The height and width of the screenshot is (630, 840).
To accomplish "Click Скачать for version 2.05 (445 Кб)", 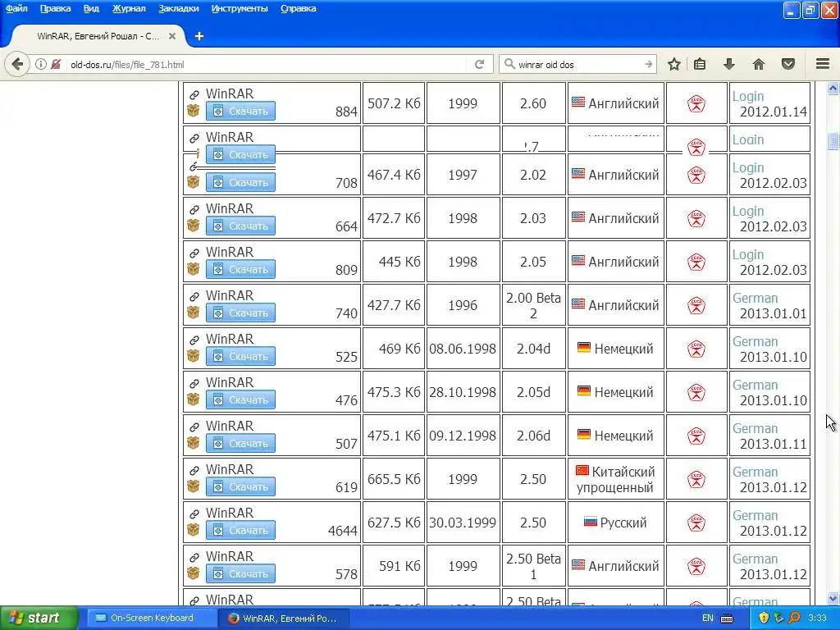I will point(240,269).
